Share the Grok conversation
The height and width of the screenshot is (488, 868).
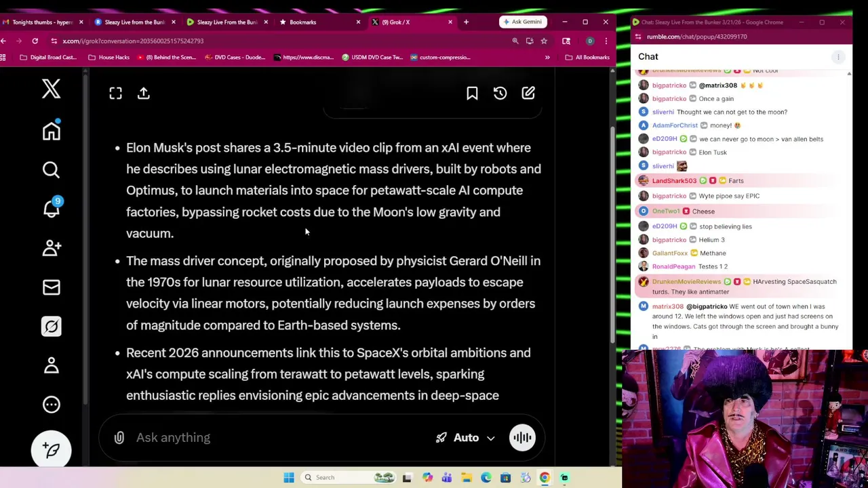(144, 93)
